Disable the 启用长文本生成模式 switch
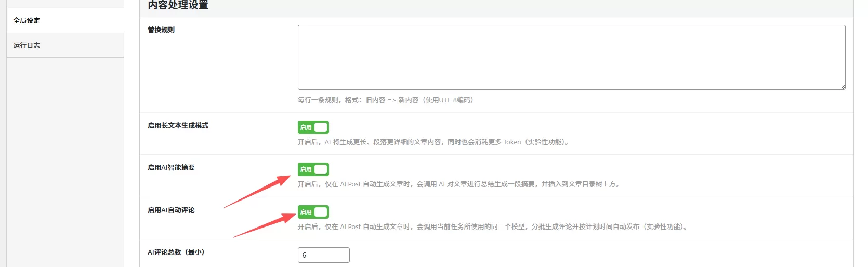 coord(313,127)
